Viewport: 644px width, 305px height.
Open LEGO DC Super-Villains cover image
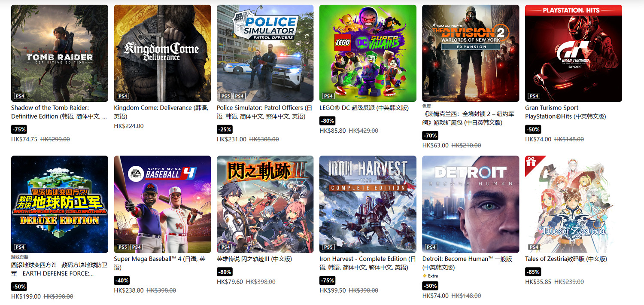pyautogui.click(x=368, y=53)
